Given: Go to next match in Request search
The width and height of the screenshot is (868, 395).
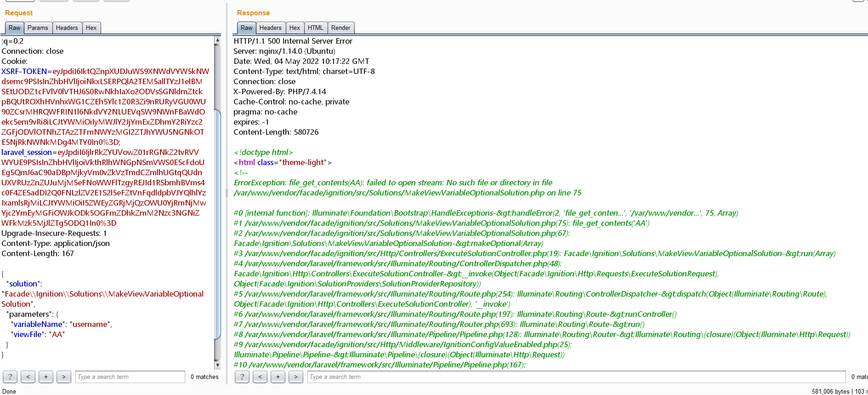Looking at the screenshot, I should pos(64,377).
